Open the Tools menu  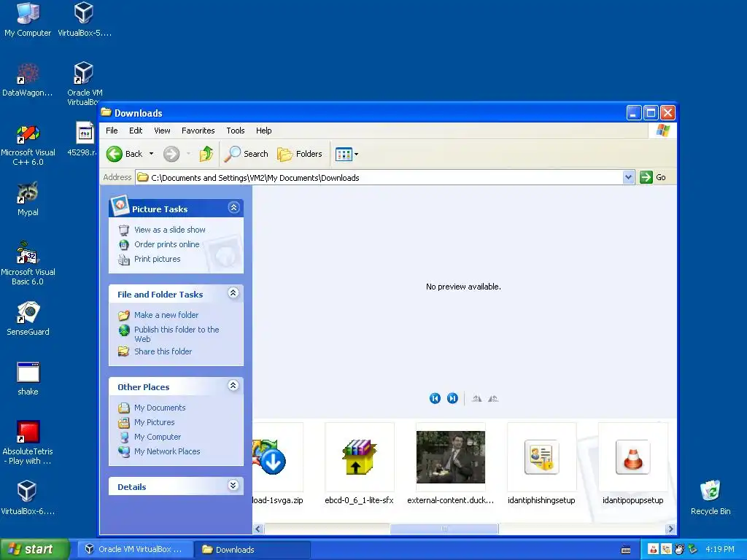click(x=236, y=131)
